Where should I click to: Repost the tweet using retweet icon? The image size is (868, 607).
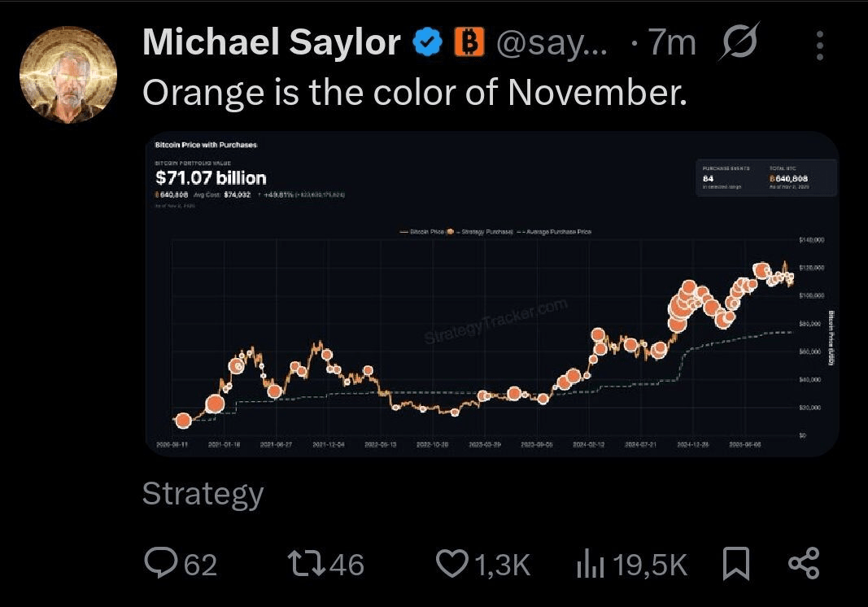pyautogui.click(x=307, y=564)
